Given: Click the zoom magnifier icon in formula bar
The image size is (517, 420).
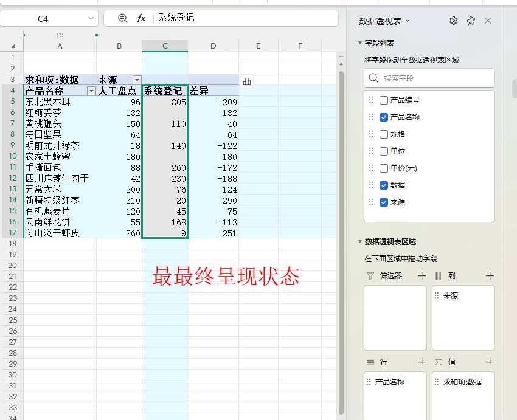Looking at the screenshot, I should pyautogui.click(x=122, y=18).
